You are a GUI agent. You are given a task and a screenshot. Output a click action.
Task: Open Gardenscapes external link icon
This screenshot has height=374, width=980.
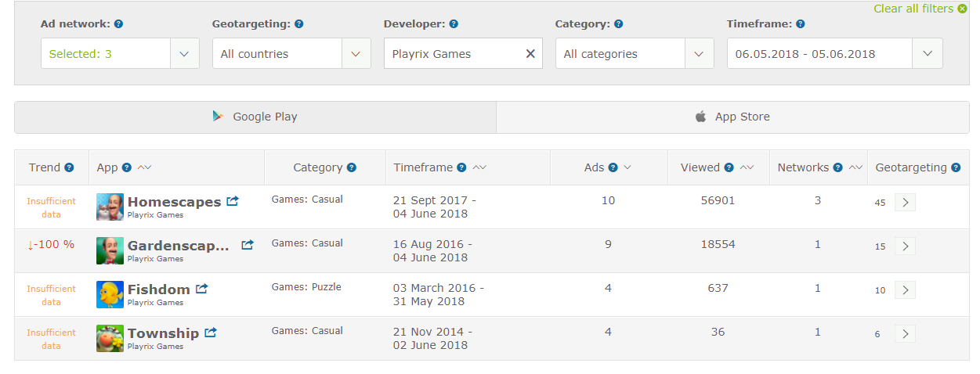click(x=248, y=245)
